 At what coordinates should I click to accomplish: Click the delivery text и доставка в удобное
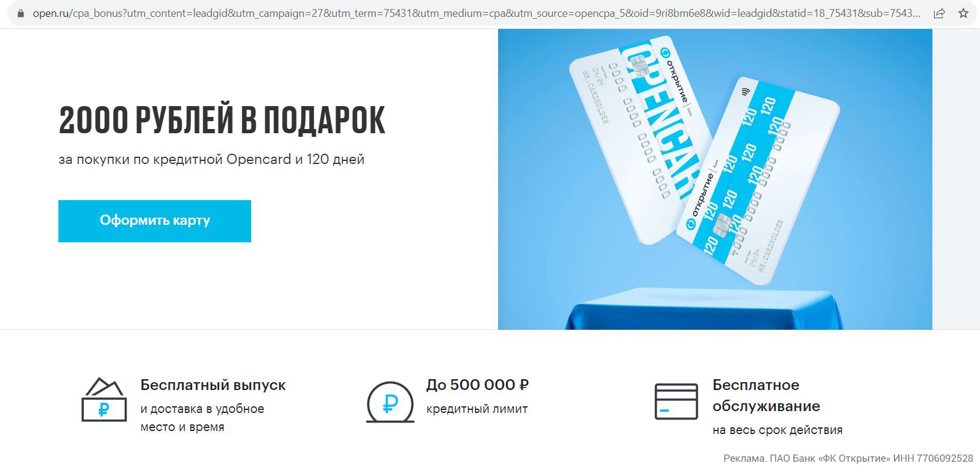pyautogui.click(x=202, y=409)
